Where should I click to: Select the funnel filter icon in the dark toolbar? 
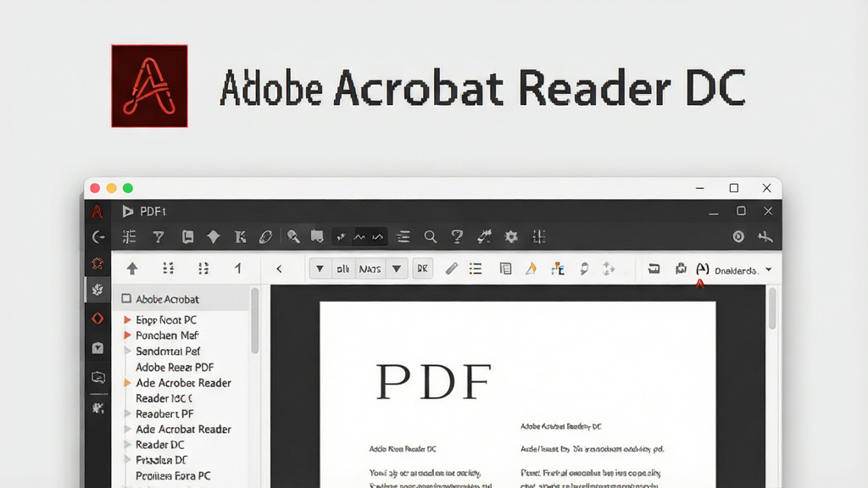(159, 237)
